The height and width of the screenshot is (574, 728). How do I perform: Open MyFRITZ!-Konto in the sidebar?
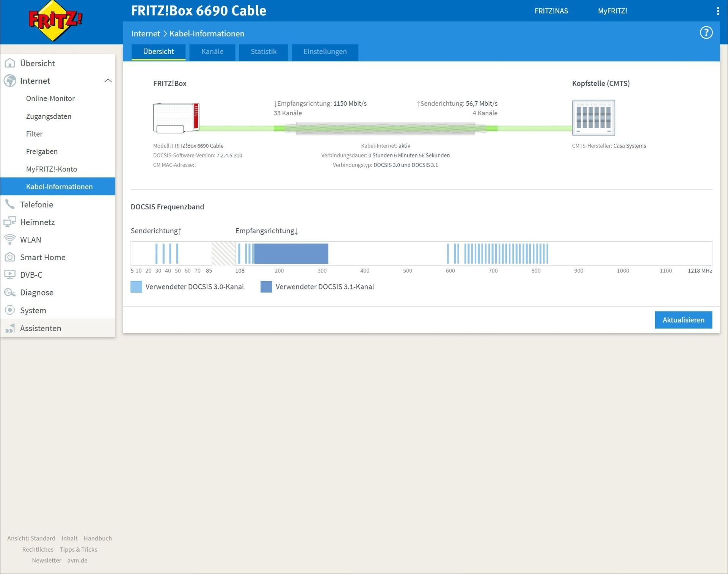coord(52,169)
